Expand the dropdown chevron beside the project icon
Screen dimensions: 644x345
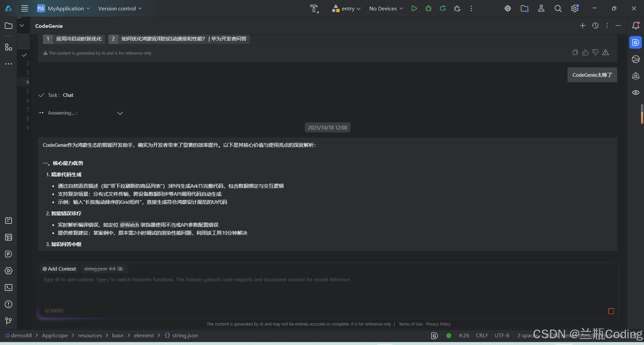click(22, 25)
